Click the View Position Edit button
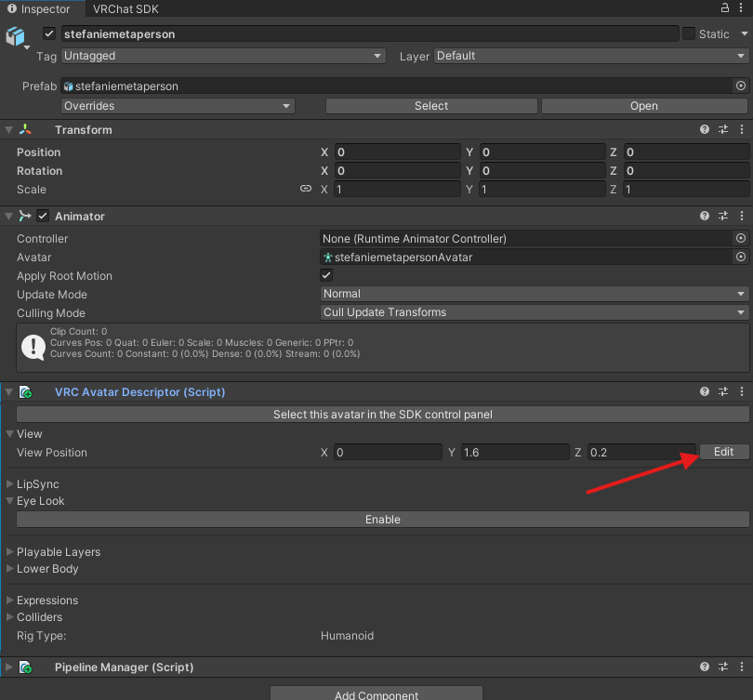This screenshot has height=700, width=753. pos(723,452)
